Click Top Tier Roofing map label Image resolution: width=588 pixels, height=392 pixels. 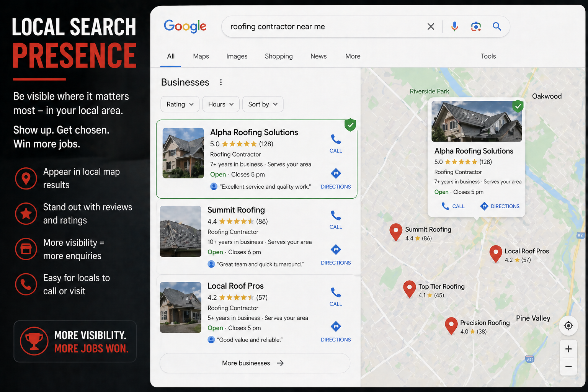441,286
